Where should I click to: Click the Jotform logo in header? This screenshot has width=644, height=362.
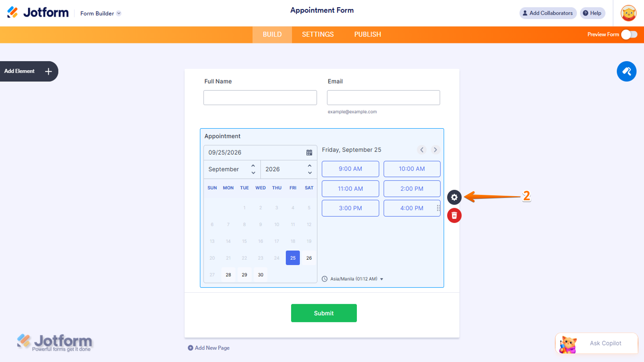tap(38, 13)
